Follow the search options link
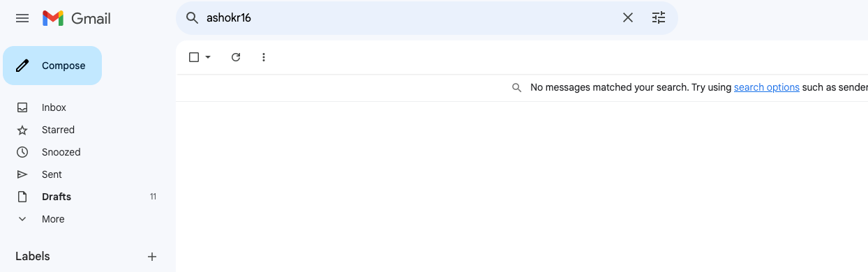Image resolution: width=868 pixels, height=272 pixels. (767, 87)
